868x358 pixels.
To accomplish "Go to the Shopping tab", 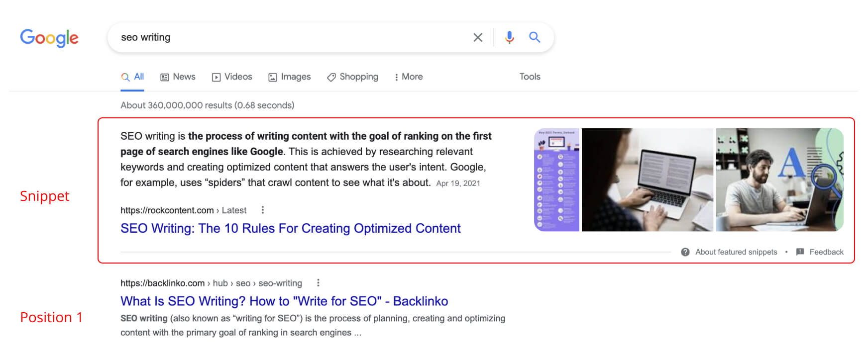I will coord(352,77).
